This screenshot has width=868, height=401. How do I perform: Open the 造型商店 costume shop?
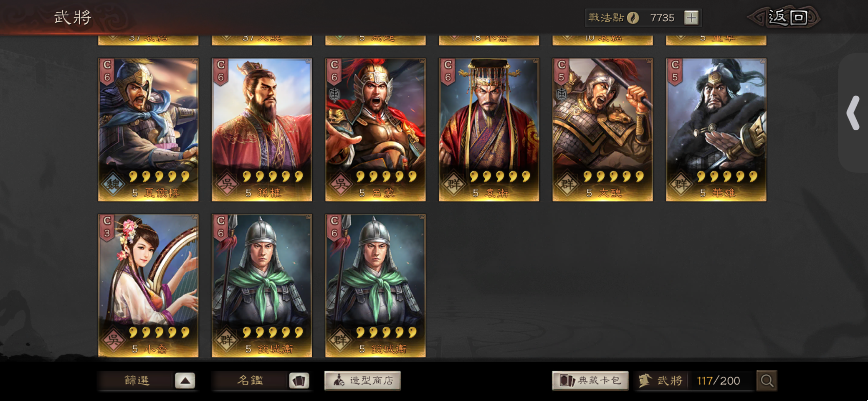click(x=362, y=381)
